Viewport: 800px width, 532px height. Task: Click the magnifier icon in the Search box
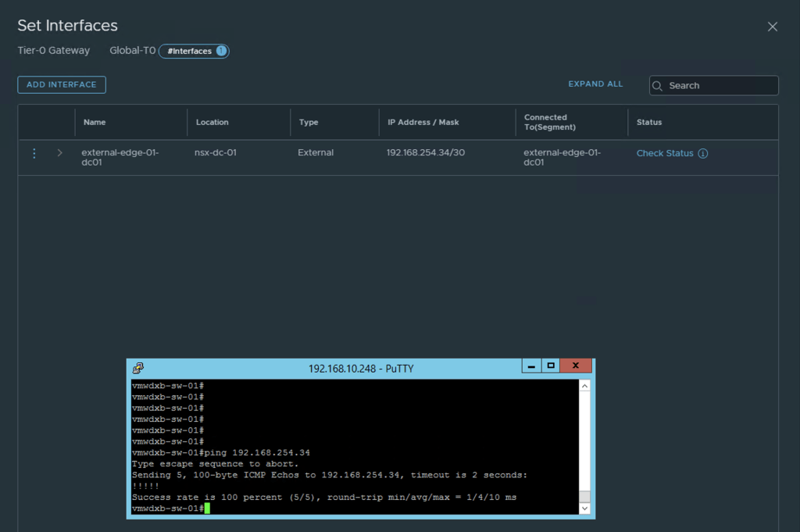click(x=658, y=86)
